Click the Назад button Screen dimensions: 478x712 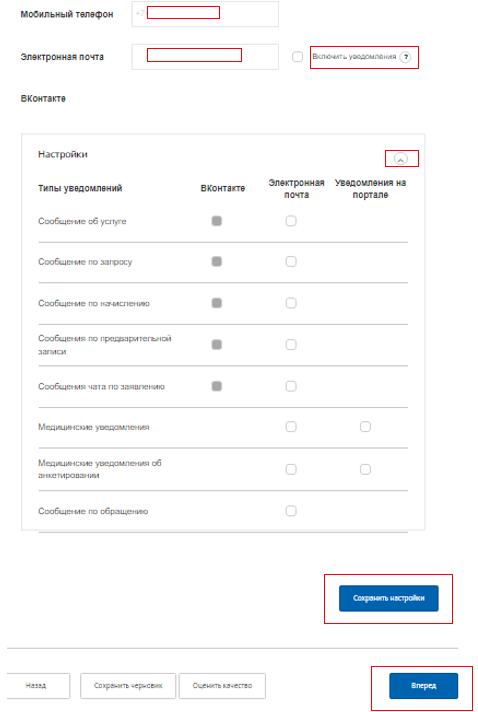[38, 686]
